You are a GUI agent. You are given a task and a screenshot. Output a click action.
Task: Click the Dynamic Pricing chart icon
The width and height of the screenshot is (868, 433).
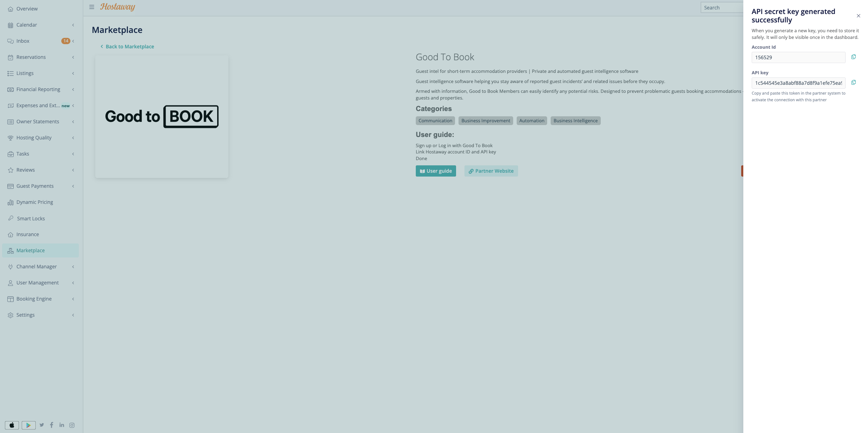[11, 202]
